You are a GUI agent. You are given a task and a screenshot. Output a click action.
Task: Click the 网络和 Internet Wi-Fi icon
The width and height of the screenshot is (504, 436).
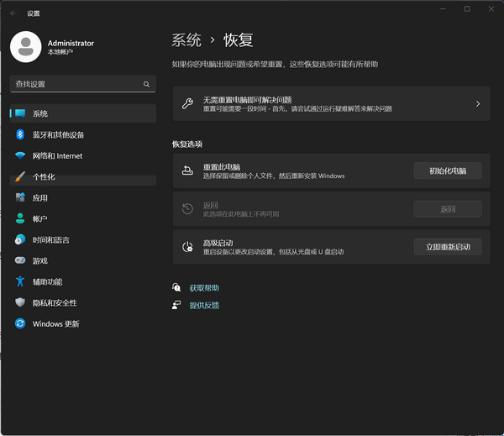[20, 155]
